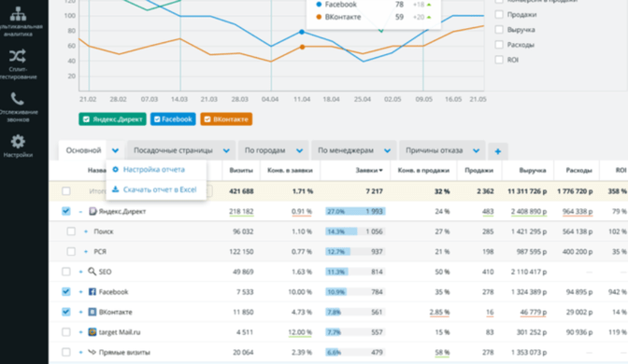Click Facebook 10.9% requests bar
Image resolution: width=628 pixels, height=364 pixels.
(355, 291)
